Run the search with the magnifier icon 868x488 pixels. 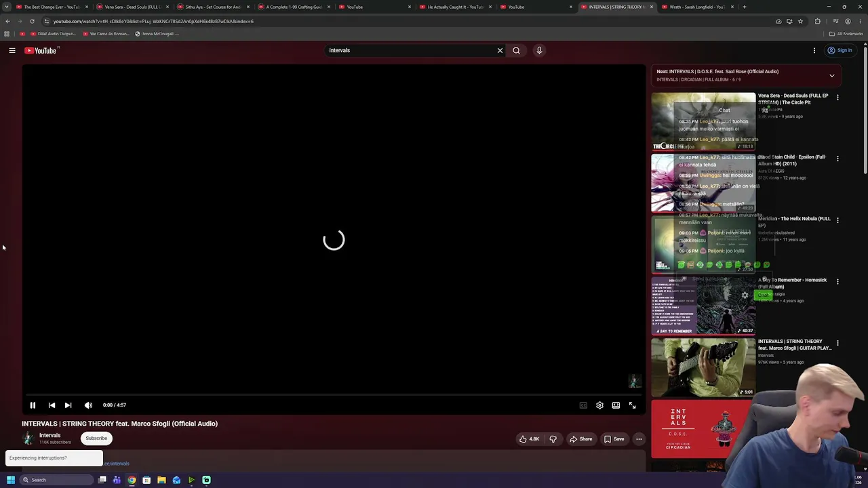coord(516,50)
